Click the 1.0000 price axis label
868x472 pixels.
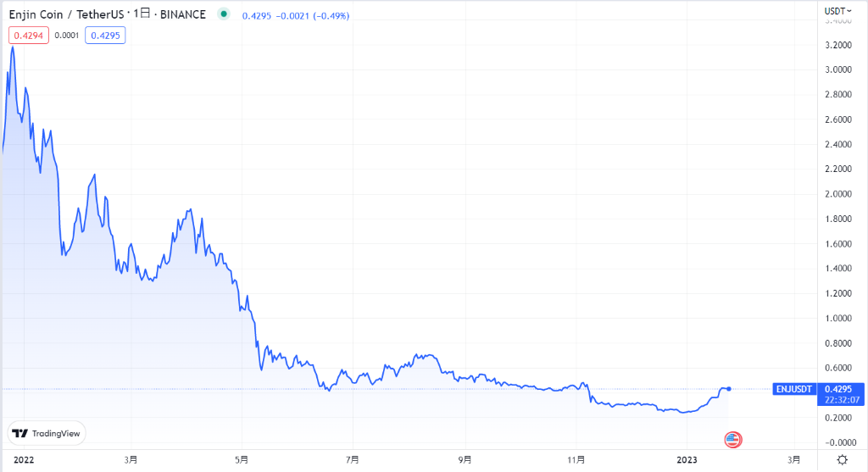(x=838, y=318)
